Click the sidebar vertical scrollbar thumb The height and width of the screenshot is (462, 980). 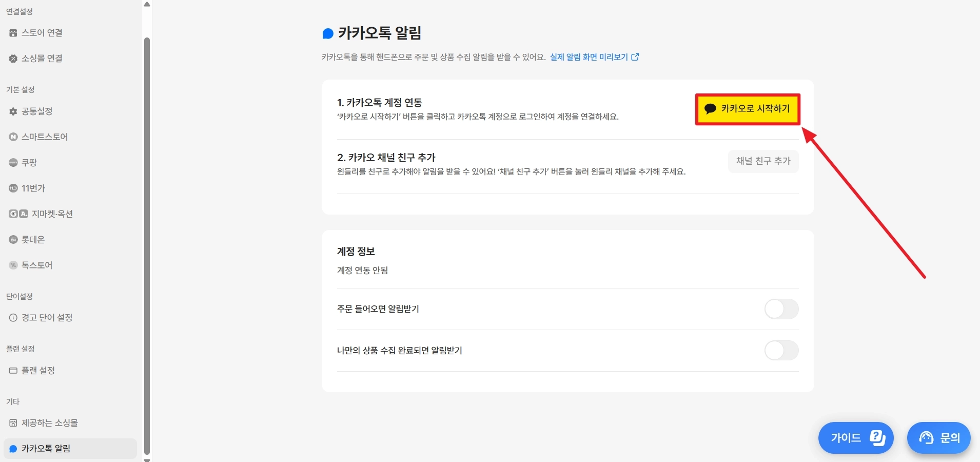(x=147, y=246)
